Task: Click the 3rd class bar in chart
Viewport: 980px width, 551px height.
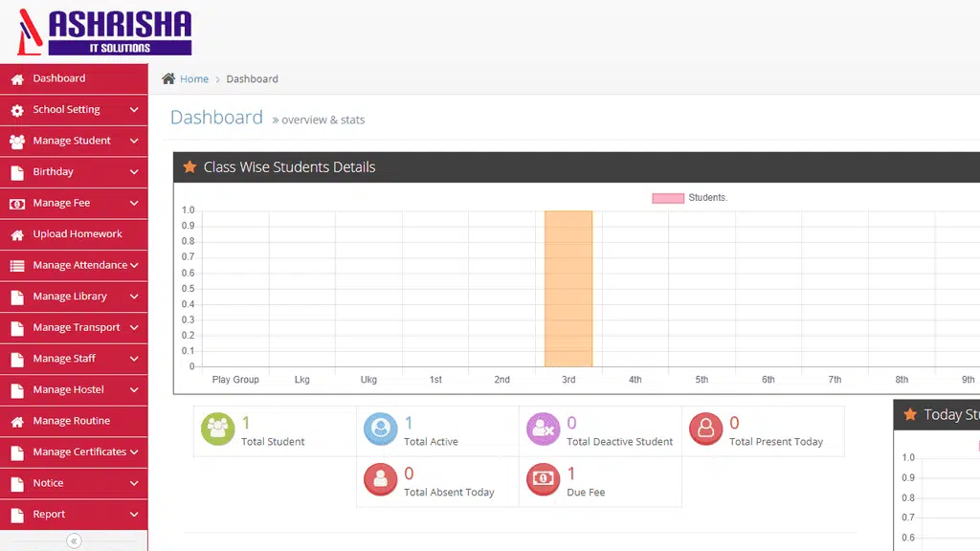Action: coord(568,289)
